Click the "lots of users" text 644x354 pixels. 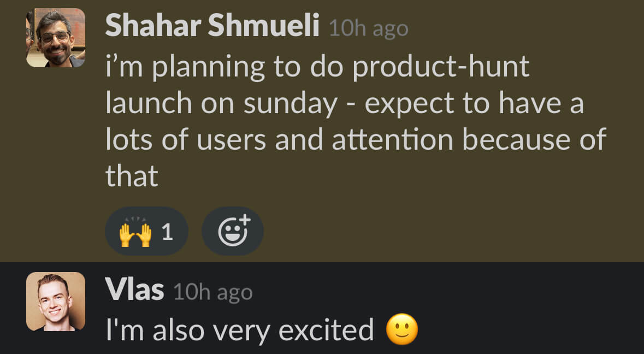(x=185, y=139)
